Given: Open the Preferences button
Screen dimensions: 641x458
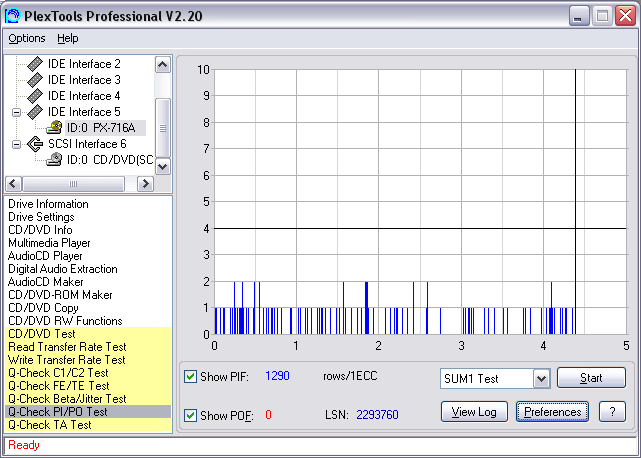Looking at the screenshot, I should pos(552,411).
